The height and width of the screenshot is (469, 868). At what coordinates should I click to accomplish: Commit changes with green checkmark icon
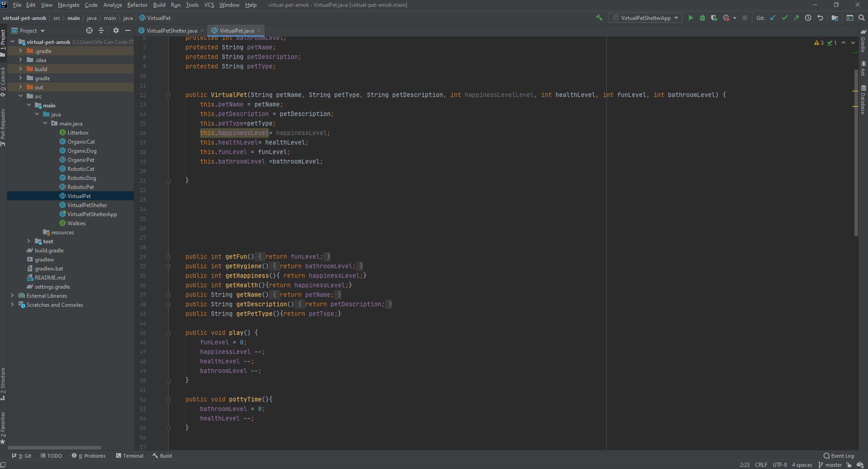[x=785, y=18]
